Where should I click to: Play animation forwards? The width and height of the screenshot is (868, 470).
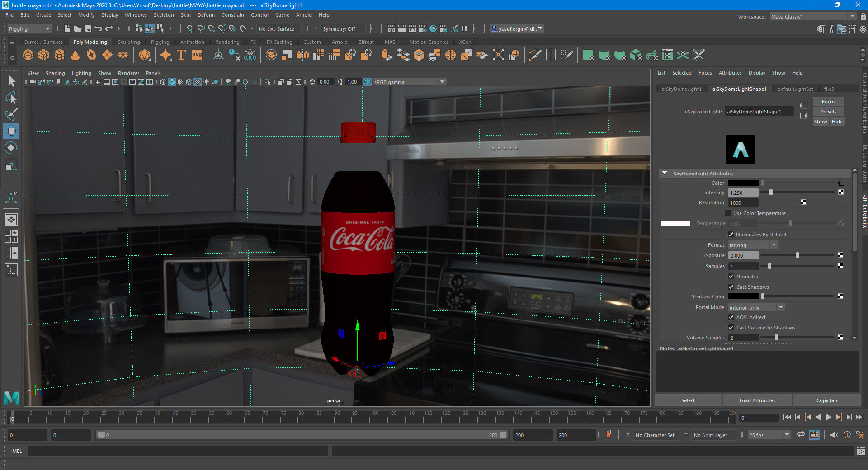(x=829, y=418)
